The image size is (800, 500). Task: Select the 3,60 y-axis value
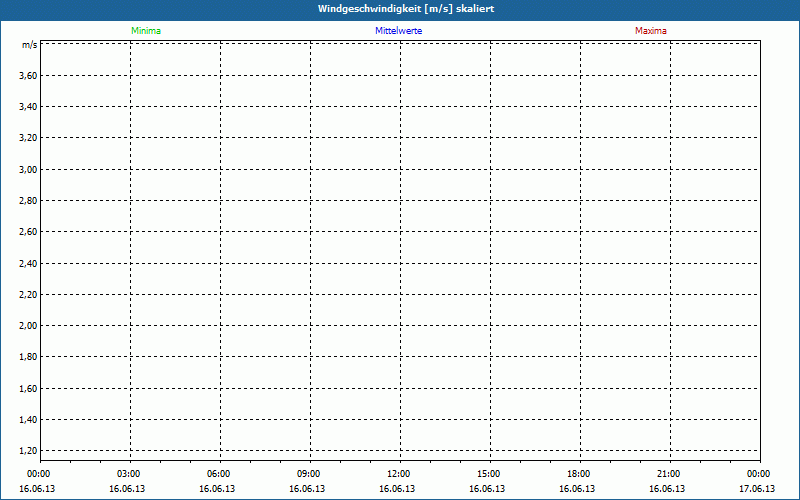28,76
